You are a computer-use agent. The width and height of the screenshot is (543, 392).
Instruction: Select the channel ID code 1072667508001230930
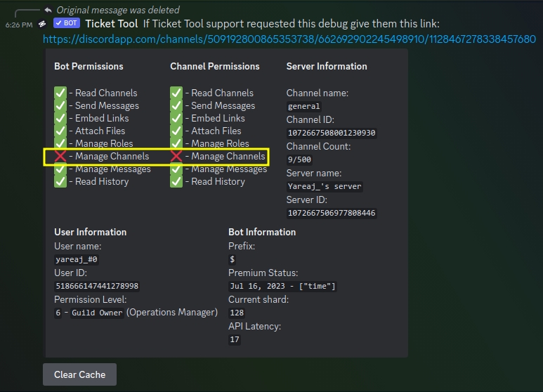(x=332, y=133)
